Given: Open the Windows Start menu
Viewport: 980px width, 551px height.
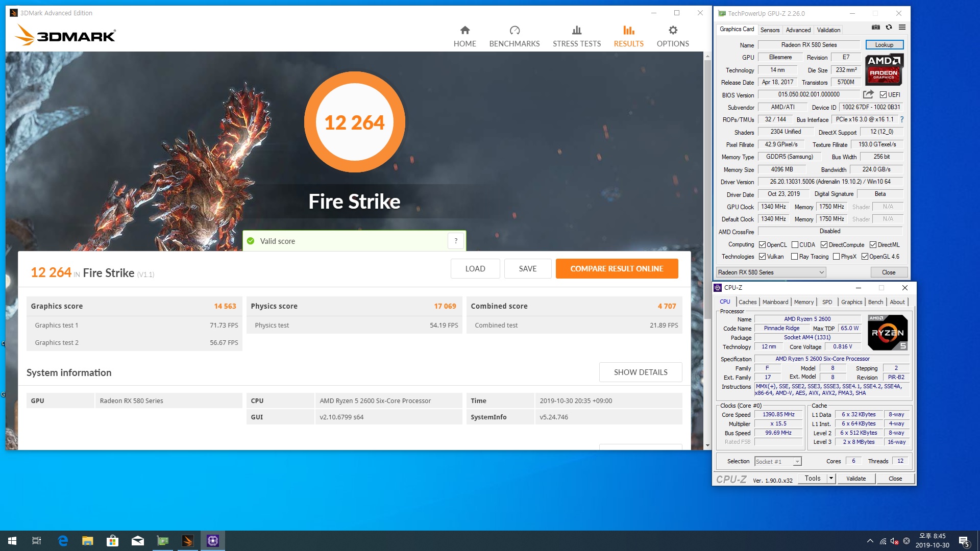Looking at the screenshot, I should coord(12,541).
